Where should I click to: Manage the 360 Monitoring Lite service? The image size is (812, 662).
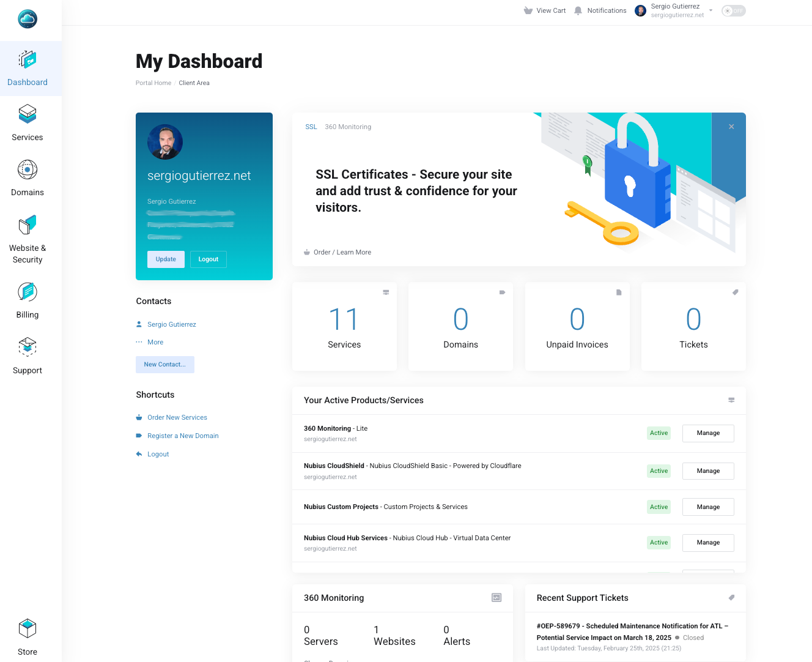coord(708,433)
